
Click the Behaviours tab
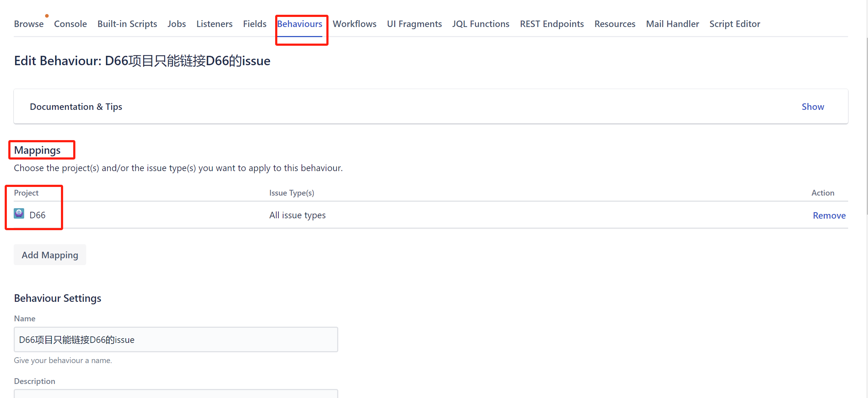(x=299, y=24)
